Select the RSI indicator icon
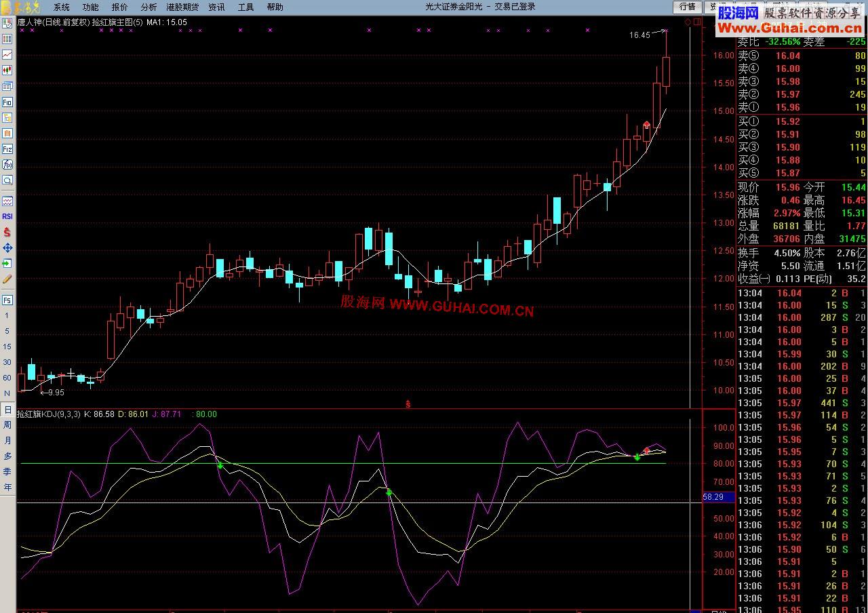 7,216
